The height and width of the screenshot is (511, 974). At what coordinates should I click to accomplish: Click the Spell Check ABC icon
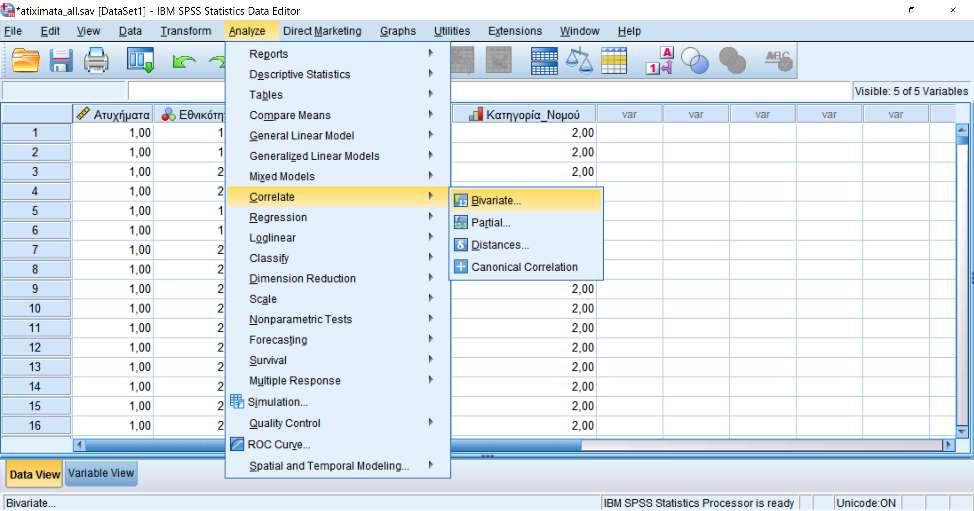point(778,61)
